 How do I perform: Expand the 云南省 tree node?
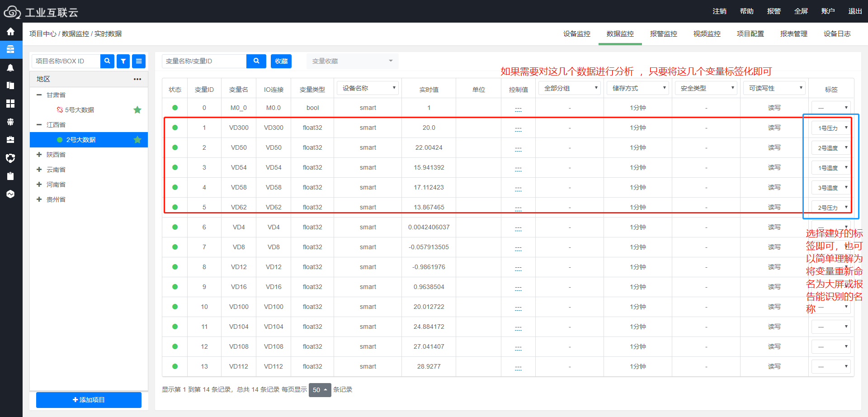pyautogui.click(x=39, y=170)
